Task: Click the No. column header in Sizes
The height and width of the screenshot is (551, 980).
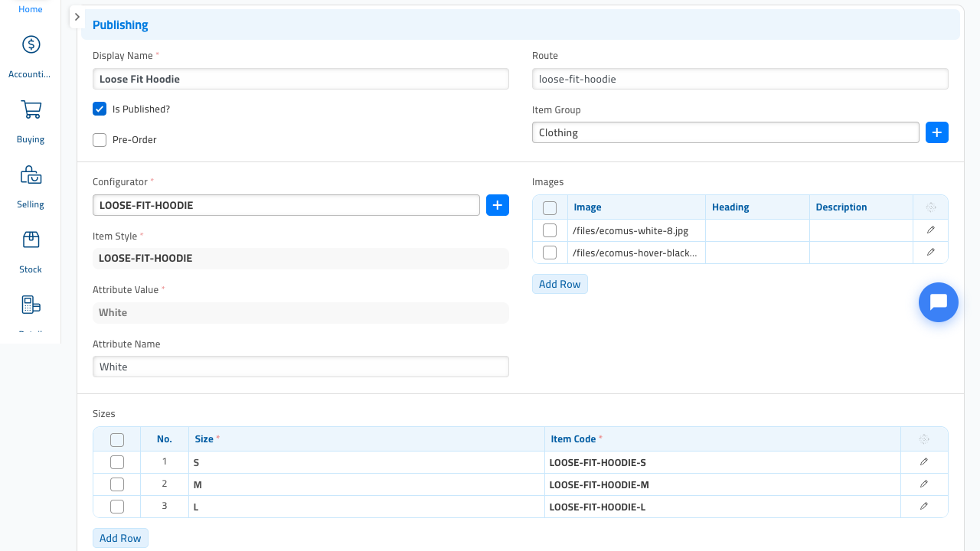Action: (x=165, y=439)
